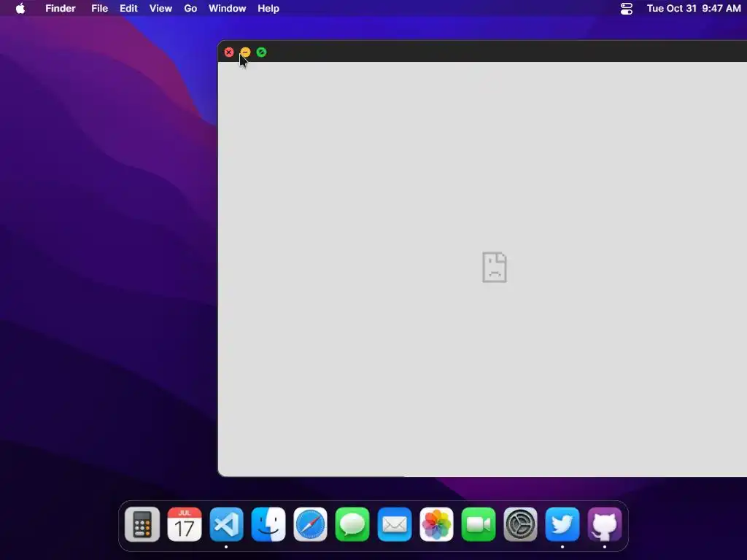The image size is (747, 560).
Task: Open Finder from the dock
Action: (x=268, y=524)
